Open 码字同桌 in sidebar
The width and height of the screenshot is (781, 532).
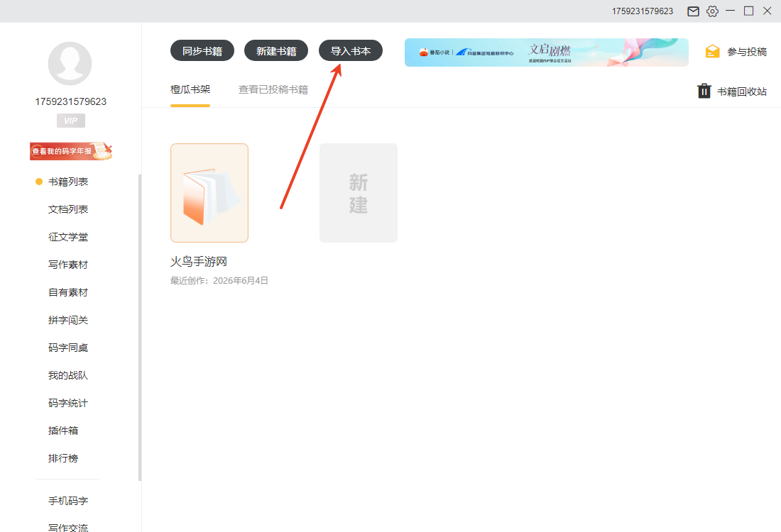point(68,348)
